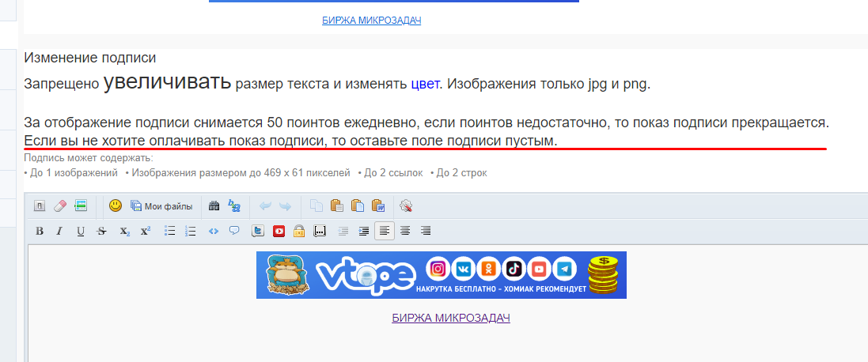Select align left

(385, 231)
